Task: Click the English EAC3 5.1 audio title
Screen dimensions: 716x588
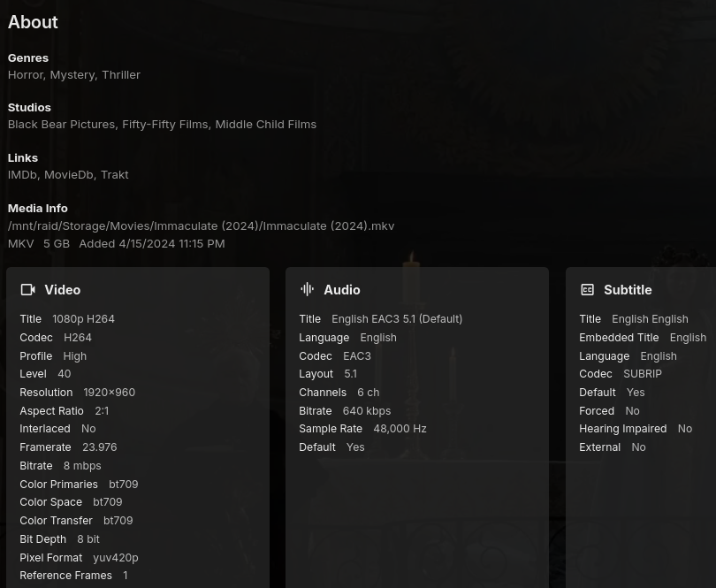Action: point(397,318)
